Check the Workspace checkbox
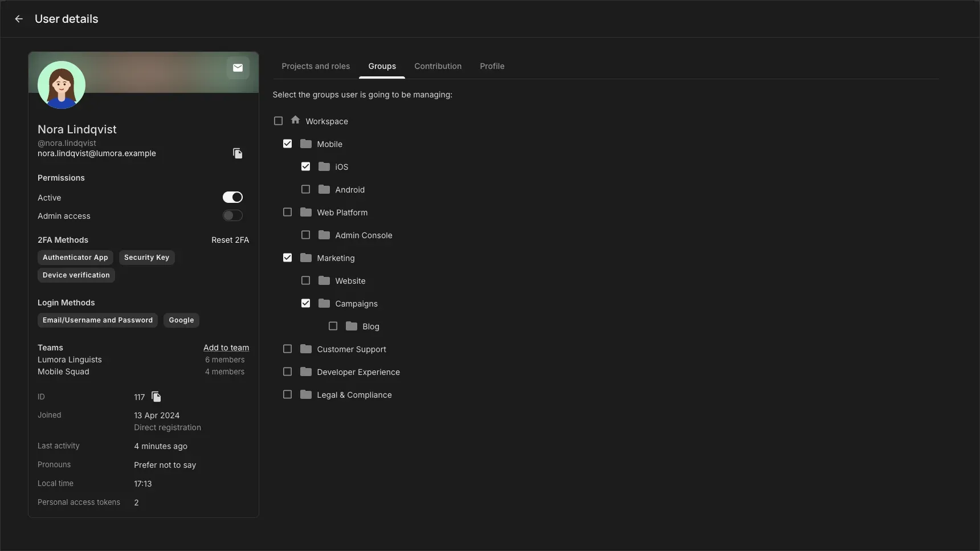This screenshot has height=551, width=980. coord(278,121)
